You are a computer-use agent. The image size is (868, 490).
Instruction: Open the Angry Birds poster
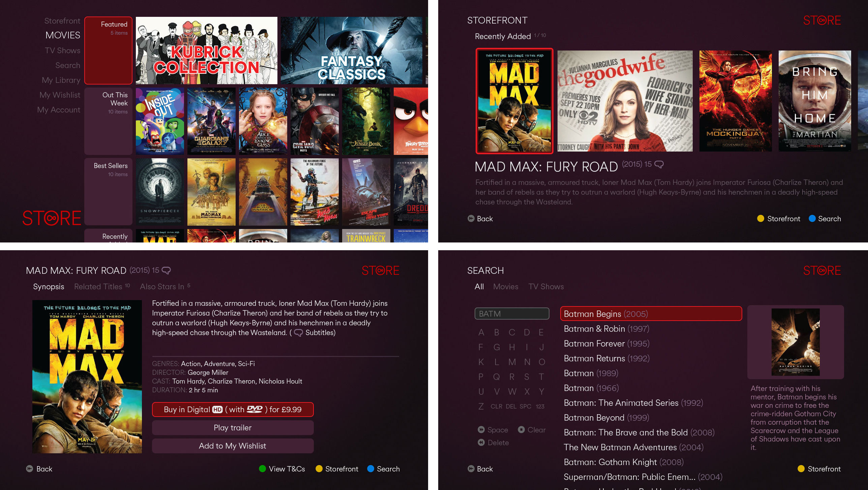411,121
